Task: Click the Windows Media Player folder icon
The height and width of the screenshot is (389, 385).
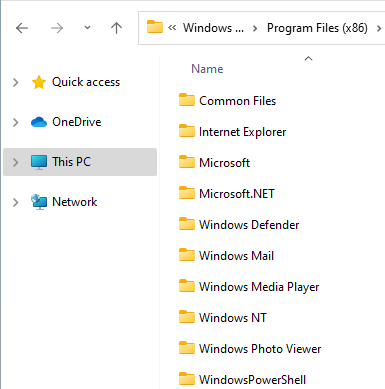Action: click(x=187, y=286)
